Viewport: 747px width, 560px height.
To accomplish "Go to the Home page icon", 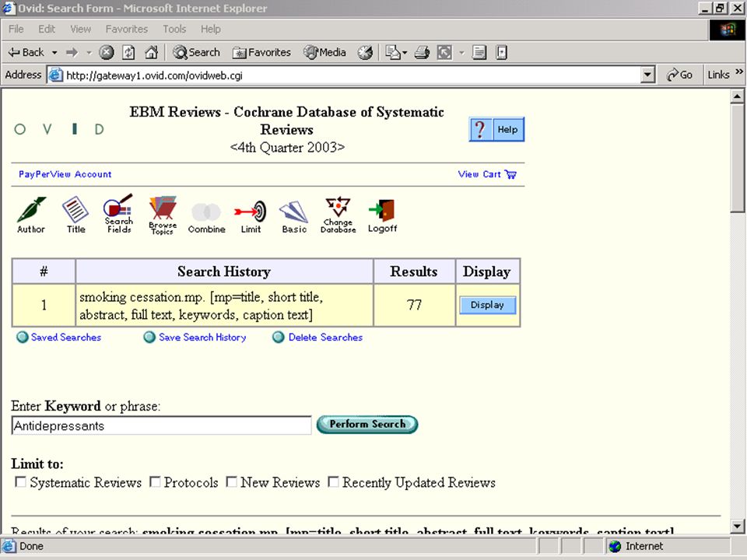I will tap(151, 52).
